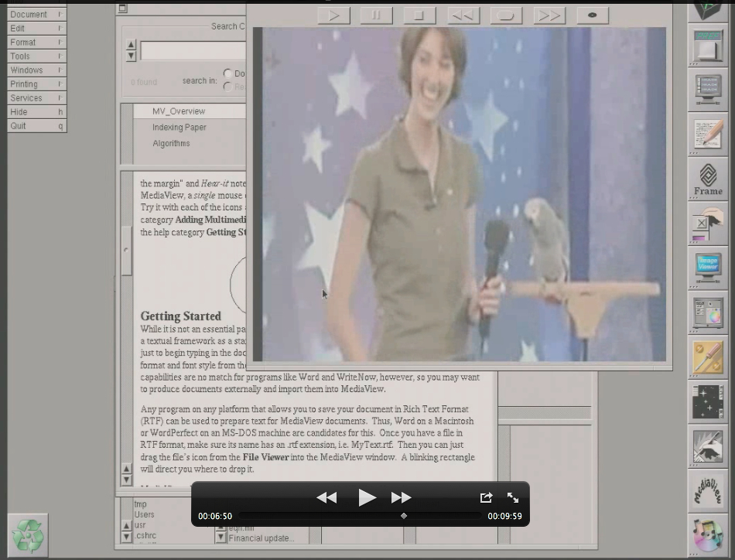The image size is (735, 560).
Task: Open the text editor pencil-and-paper dock icon
Action: [x=707, y=135]
